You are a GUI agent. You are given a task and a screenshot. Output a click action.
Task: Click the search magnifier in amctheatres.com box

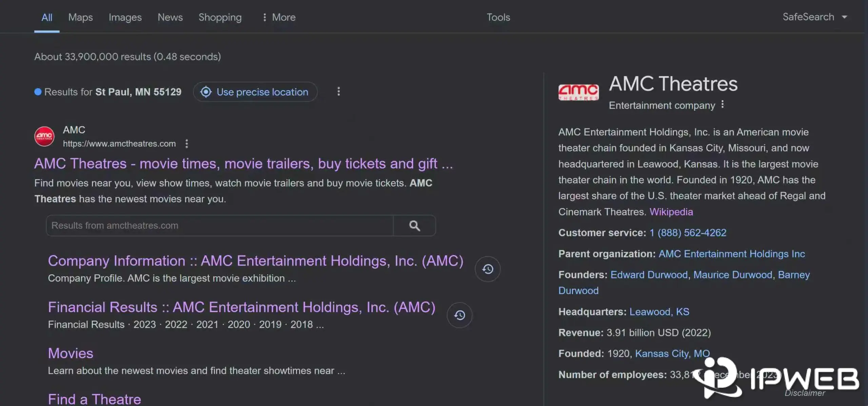click(414, 225)
